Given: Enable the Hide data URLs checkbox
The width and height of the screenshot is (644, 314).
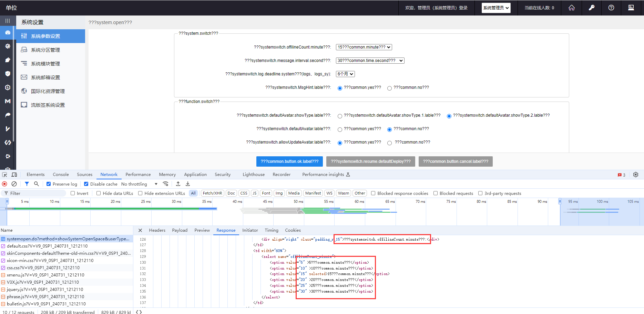Looking at the screenshot, I should pos(99,193).
